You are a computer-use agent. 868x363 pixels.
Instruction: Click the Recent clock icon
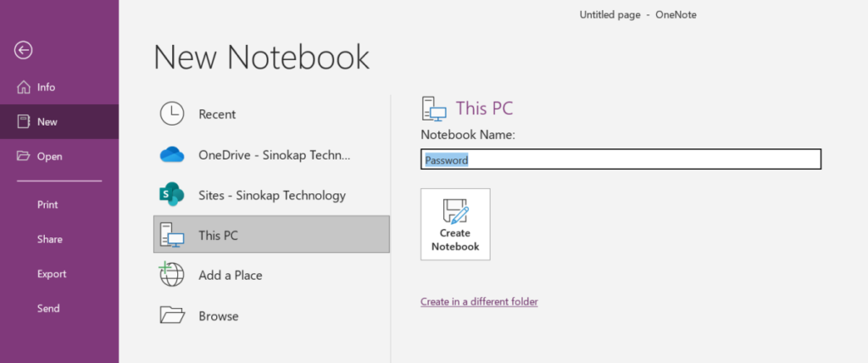pos(172,114)
